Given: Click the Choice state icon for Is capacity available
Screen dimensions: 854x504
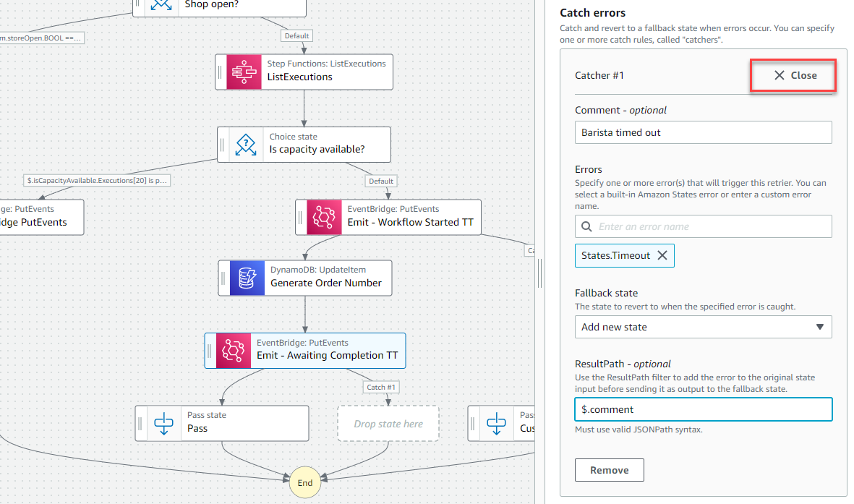Looking at the screenshot, I should (246, 145).
